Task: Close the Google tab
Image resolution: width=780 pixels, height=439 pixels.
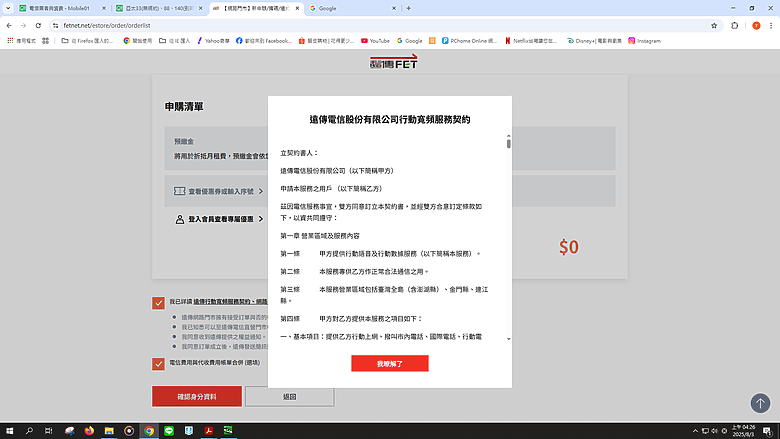Action: pyautogui.click(x=393, y=8)
